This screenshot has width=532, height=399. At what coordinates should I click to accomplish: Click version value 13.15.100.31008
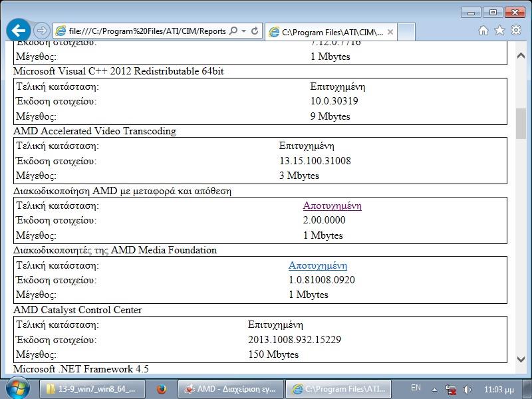tap(315, 161)
